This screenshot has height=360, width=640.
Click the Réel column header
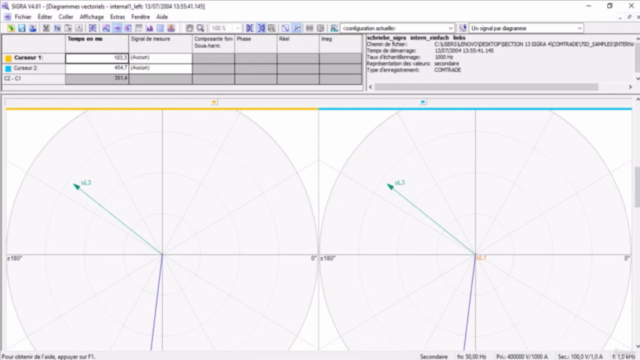tap(298, 44)
